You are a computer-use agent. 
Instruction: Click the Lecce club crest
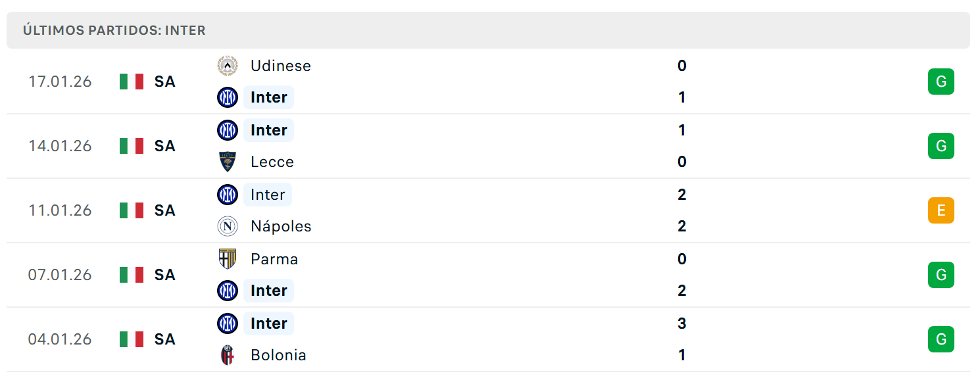[x=228, y=162]
